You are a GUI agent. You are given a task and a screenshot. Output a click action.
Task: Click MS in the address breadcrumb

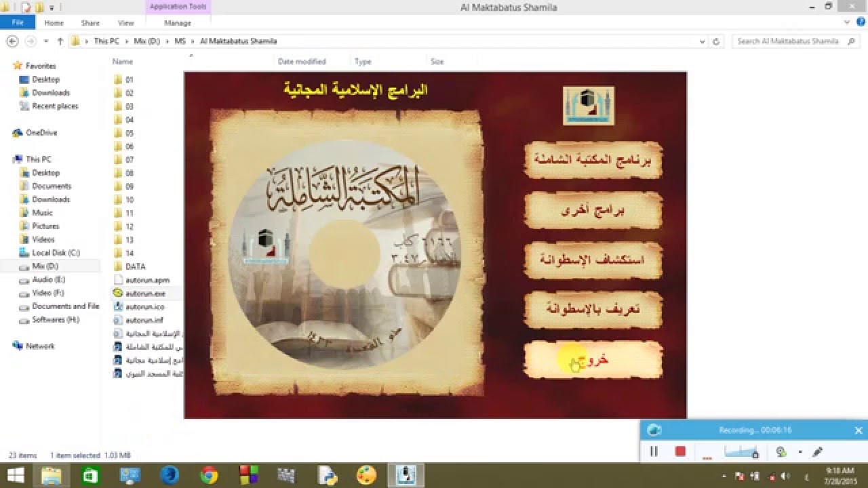(180, 41)
